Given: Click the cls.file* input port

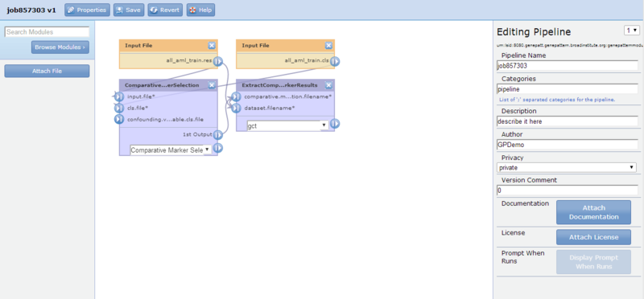Looking at the screenshot, I should 118,109.
